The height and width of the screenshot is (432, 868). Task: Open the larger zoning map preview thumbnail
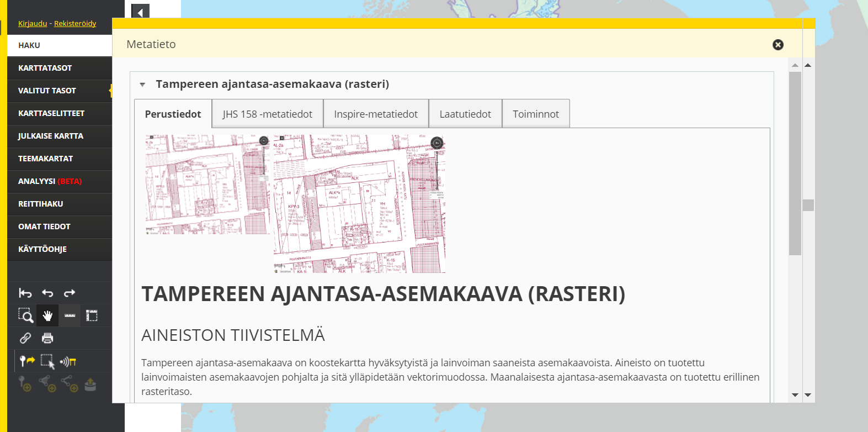tap(359, 204)
